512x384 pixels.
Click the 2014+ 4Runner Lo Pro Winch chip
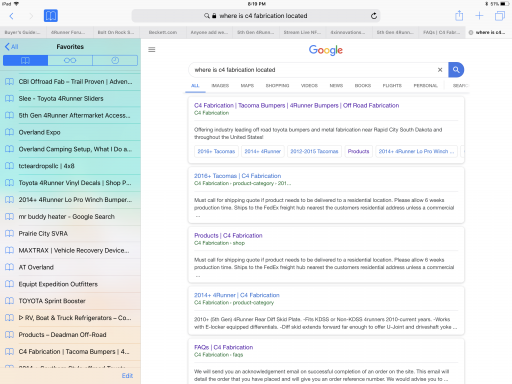416,151
